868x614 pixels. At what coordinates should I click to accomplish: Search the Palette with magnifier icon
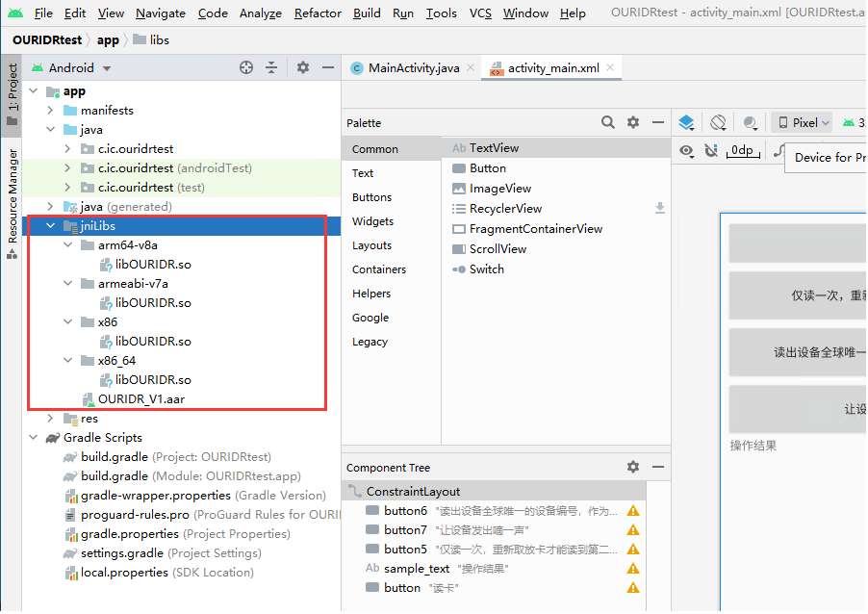tap(608, 122)
